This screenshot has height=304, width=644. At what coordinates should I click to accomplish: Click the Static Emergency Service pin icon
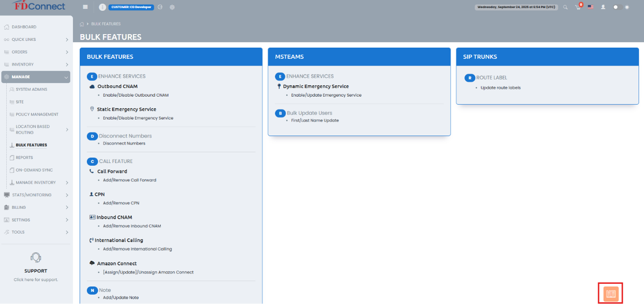point(92,109)
